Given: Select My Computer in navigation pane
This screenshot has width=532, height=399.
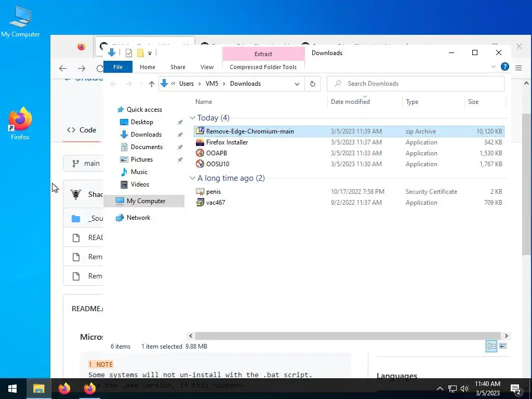Looking at the screenshot, I should tap(144, 201).
